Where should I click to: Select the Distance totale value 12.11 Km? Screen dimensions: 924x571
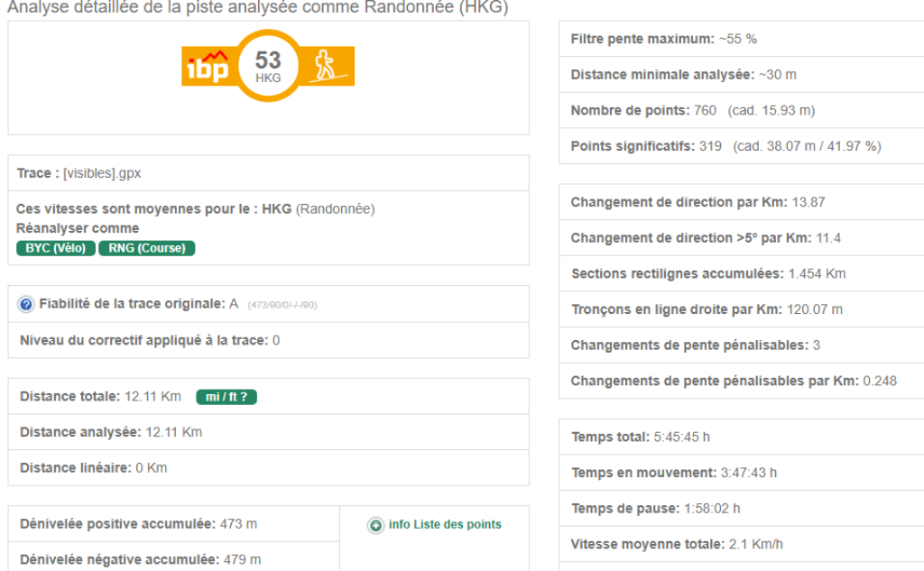point(152,397)
